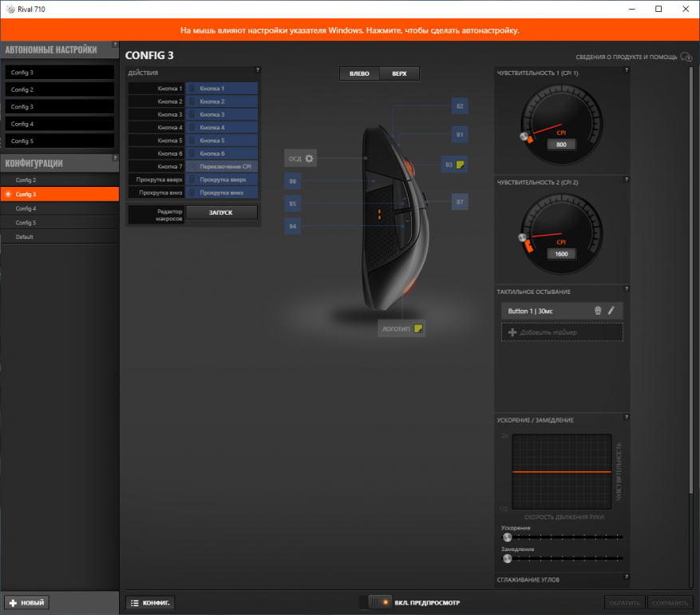Click the Button 1 | 30мс timer entry
Screen dimensions: 700x615
[562, 311]
